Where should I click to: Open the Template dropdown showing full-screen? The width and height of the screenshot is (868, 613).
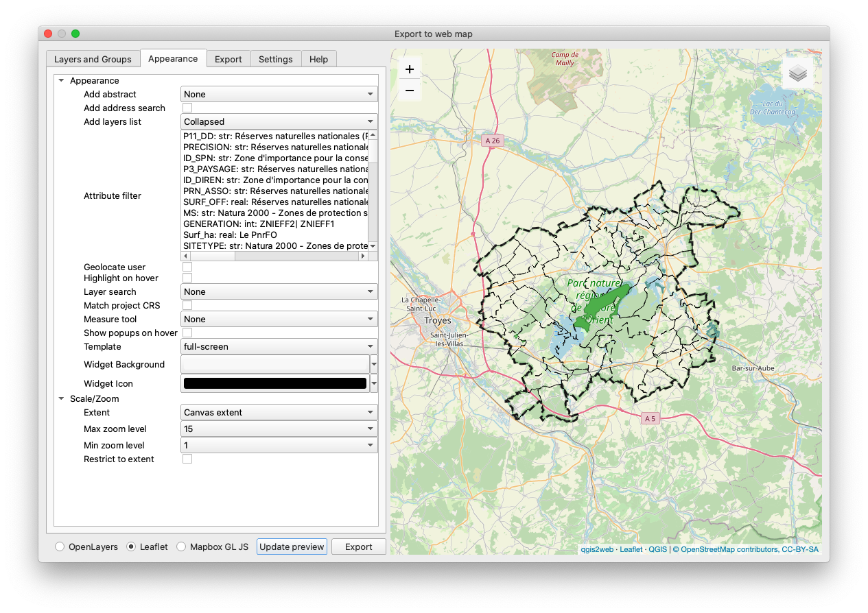pyautogui.click(x=279, y=346)
